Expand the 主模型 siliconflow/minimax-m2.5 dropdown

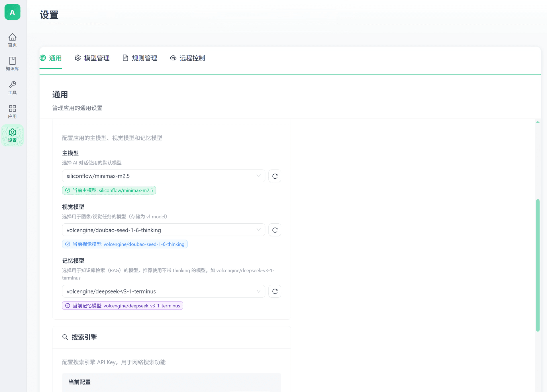click(x=163, y=176)
